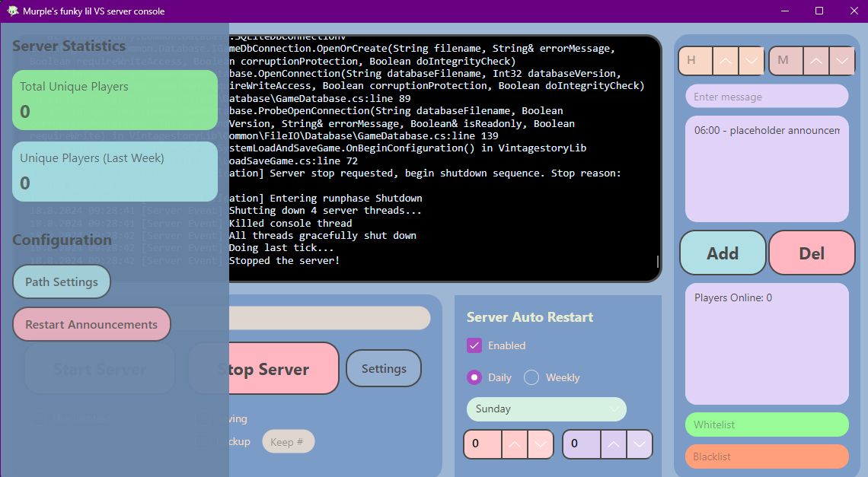Open Path Settings in Configuration

(x=62, y=282)
